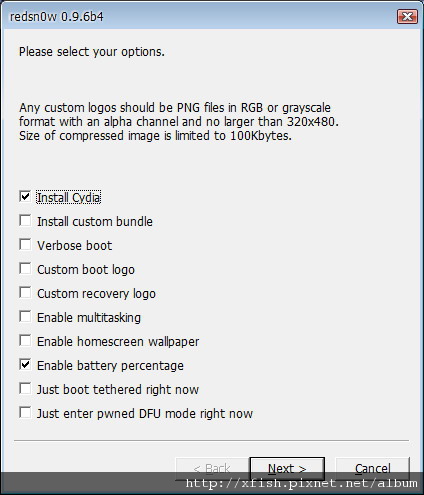Toggle Enable homescreen wallpaper checkbox
Viewport: 424px width, 495px height.
tap(25, 341)
